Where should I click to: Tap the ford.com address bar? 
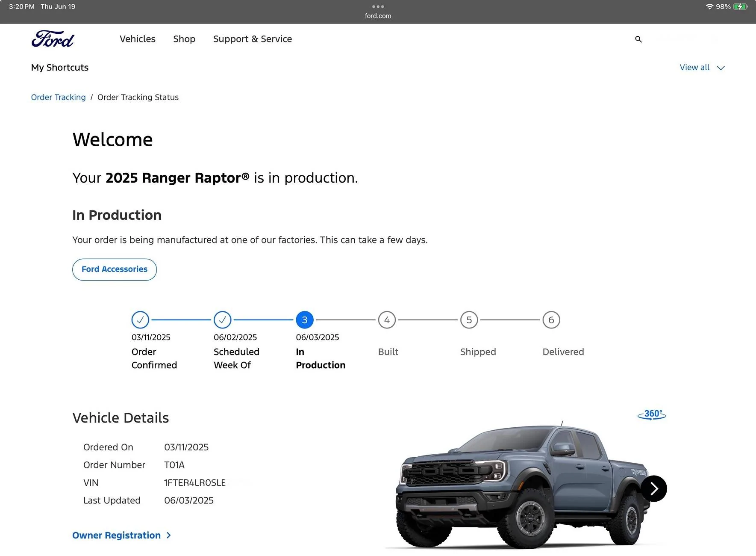(x=378, y=16)
